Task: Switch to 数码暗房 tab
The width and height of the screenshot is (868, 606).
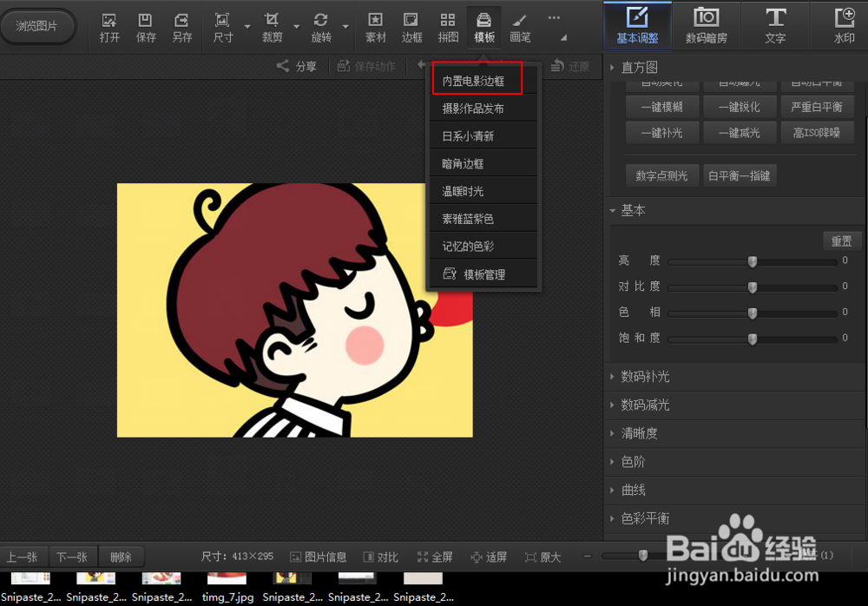Action: [x=707, y=25]
